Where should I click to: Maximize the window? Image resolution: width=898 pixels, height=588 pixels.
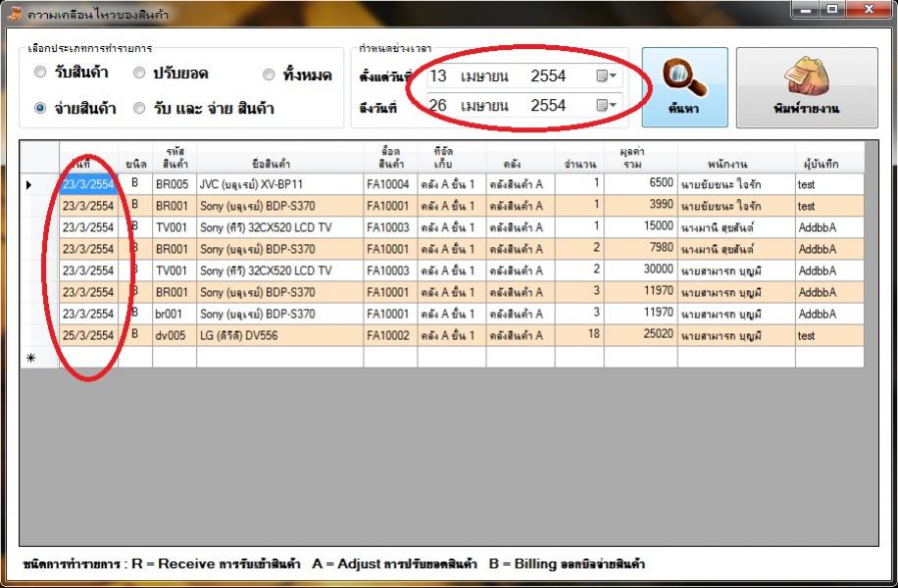pyautogui.click(x=832, y=9)
